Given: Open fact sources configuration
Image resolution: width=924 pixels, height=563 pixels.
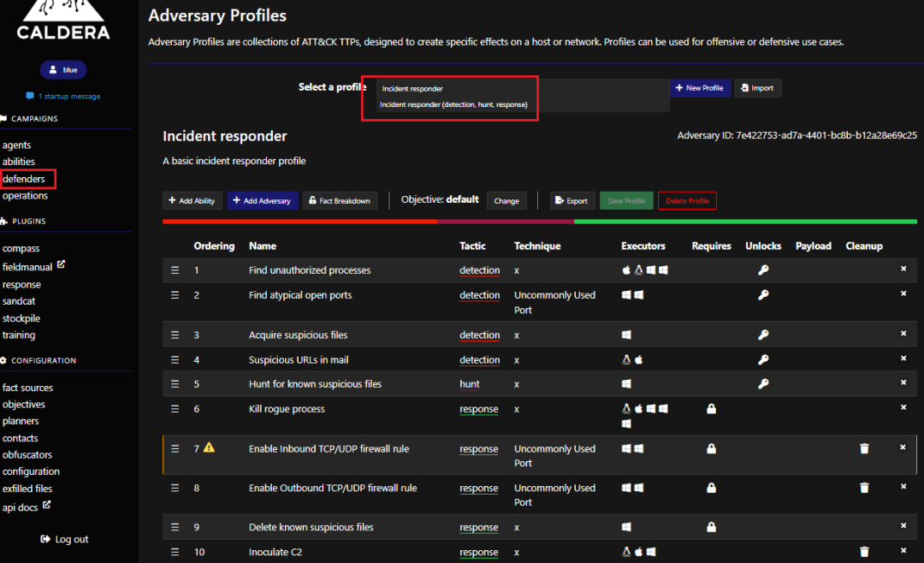Looking at the screenshot, I should pos(27,388).
